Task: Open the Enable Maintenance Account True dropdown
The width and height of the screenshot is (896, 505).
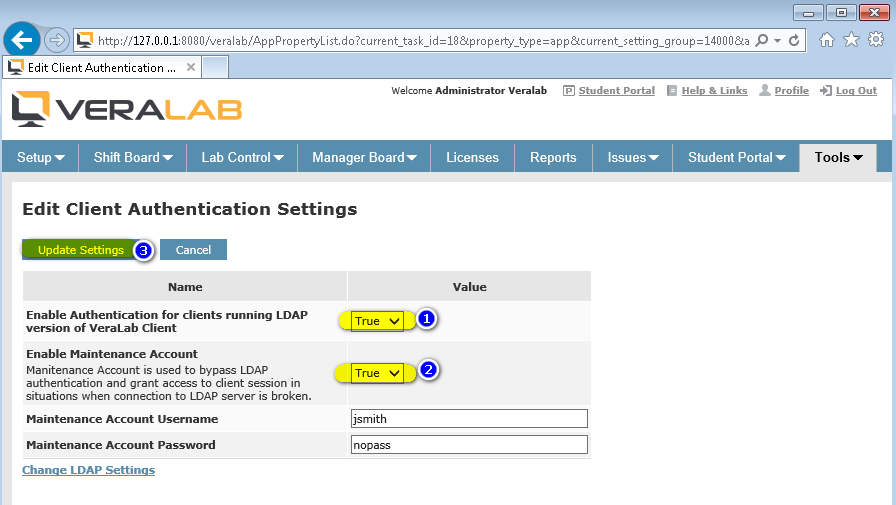Action: tap(377, 373)
